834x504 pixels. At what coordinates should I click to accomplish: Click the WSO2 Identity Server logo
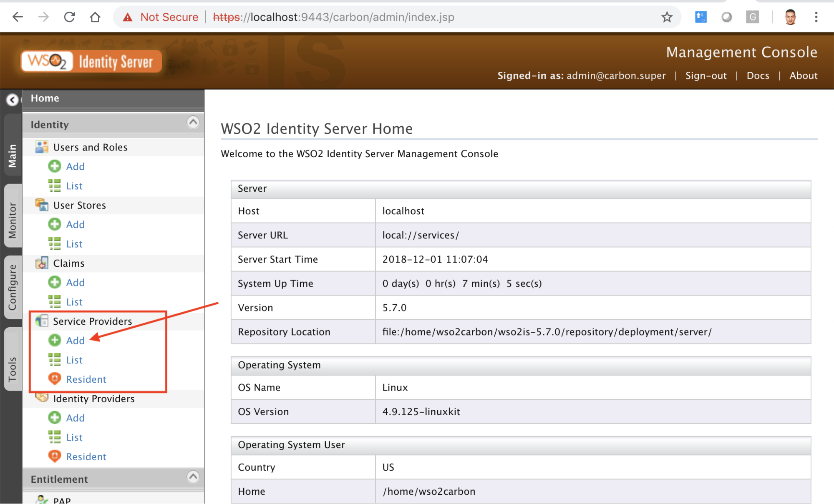[90, 61]
